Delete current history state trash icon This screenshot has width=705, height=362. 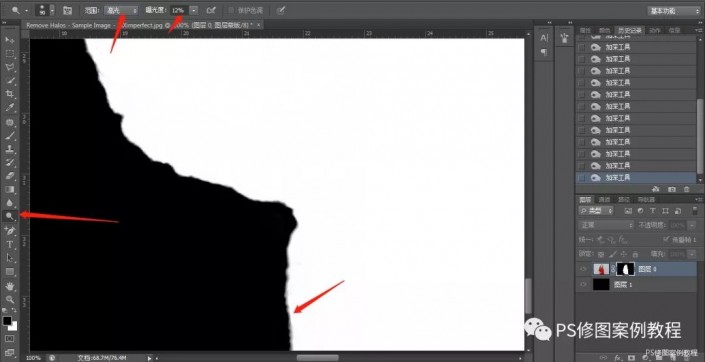coord(687,189)
